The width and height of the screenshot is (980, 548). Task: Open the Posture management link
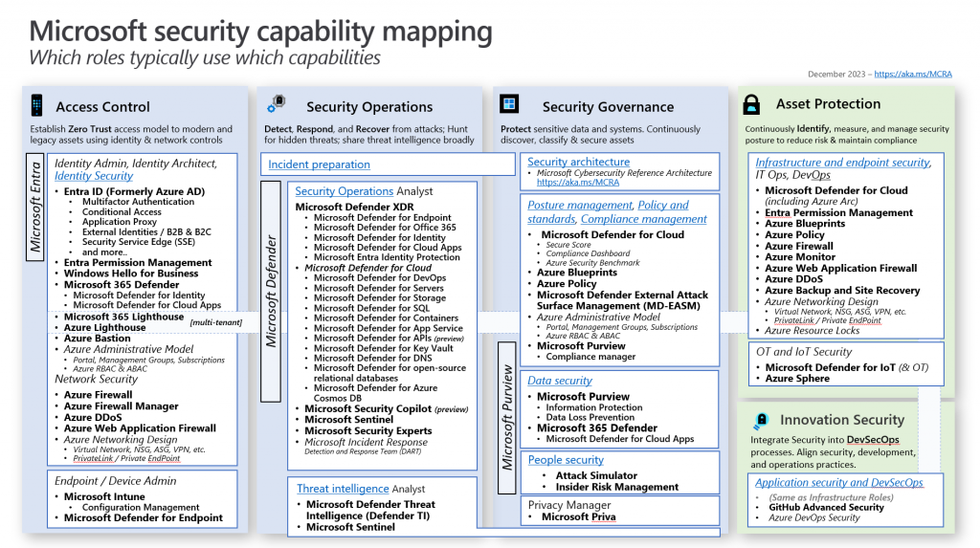point(579,205)
